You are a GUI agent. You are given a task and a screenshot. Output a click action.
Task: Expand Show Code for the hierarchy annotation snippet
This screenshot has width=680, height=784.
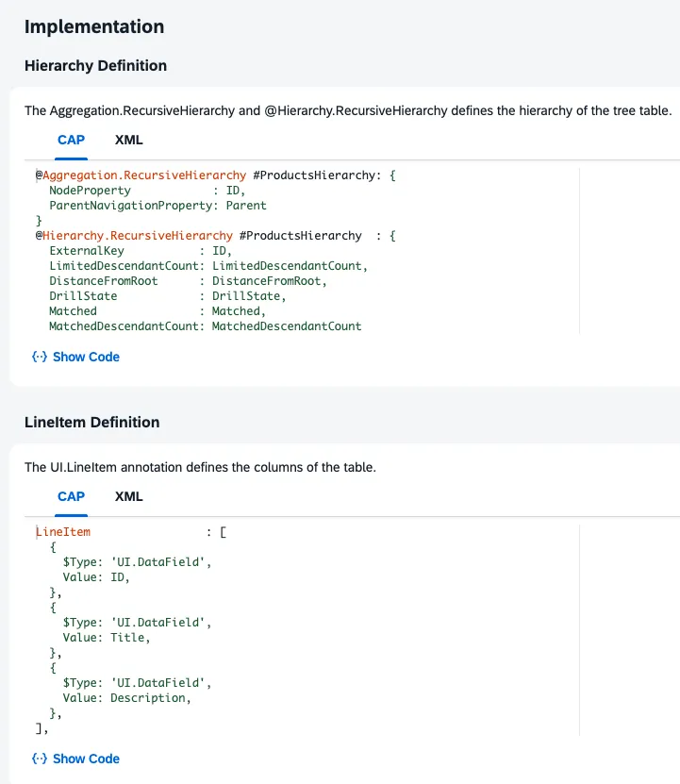[86, 357]
